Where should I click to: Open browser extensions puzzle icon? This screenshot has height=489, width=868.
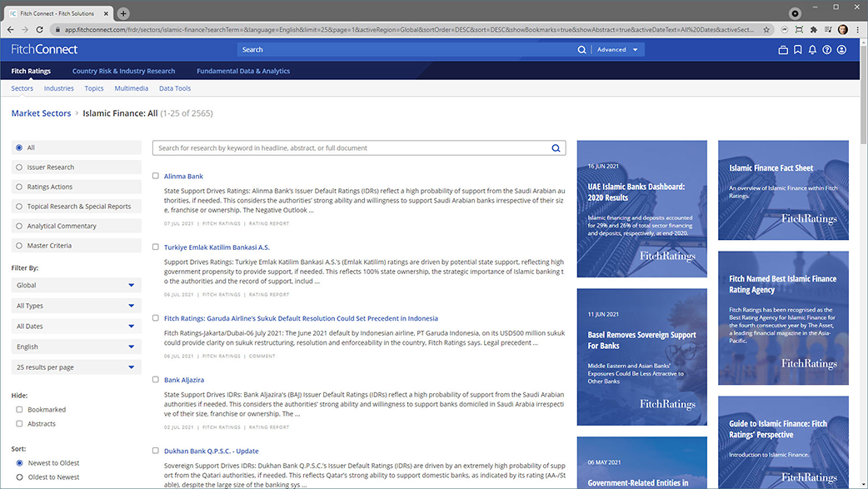coord(813,29)
